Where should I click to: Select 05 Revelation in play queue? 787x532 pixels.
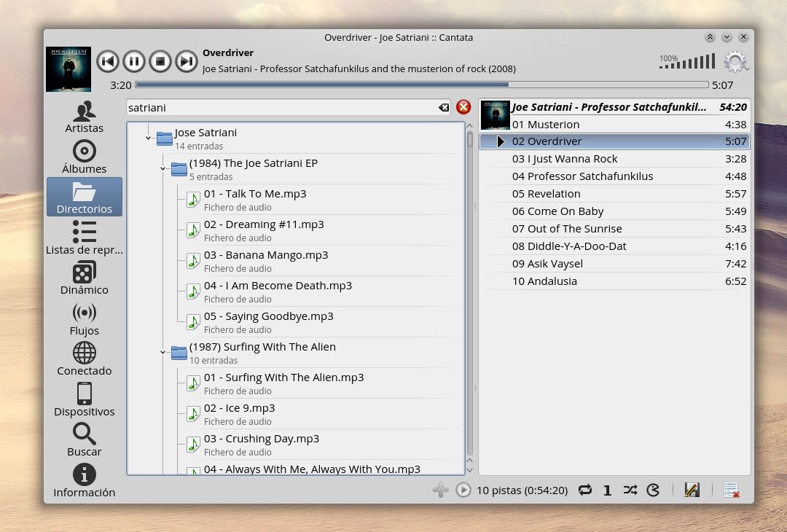click(x=546, y=194)
